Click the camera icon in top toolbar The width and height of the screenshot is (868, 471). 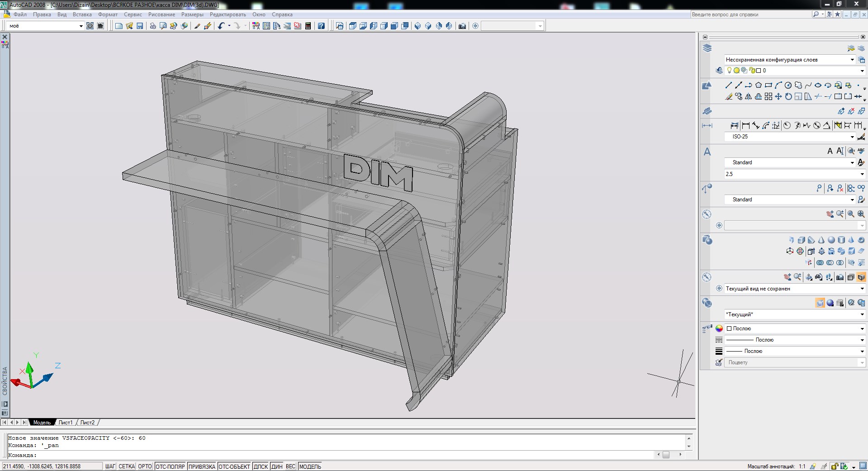coord(462,26)
